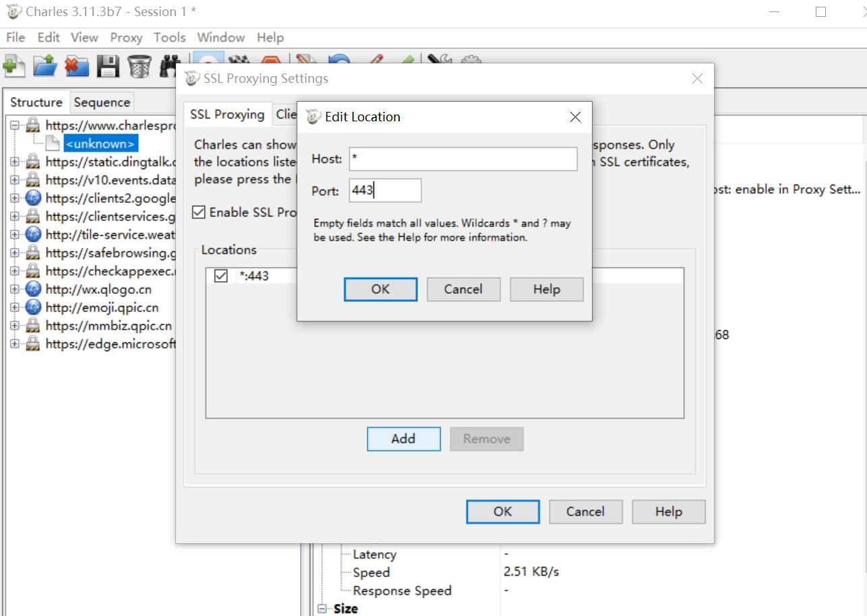Switch to the Sequence tab
Viewport: 867px width, 616px height.
[102, 102]
